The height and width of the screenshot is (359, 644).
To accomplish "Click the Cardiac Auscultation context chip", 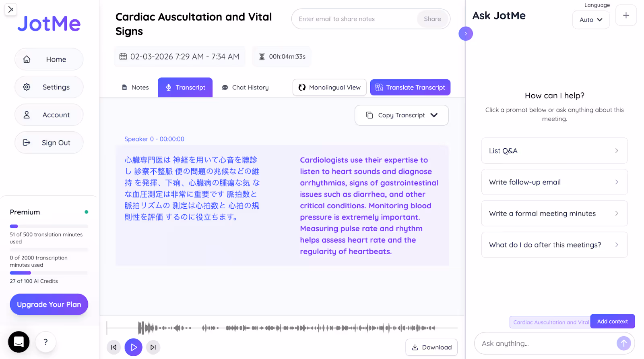I will coord(550,322).
